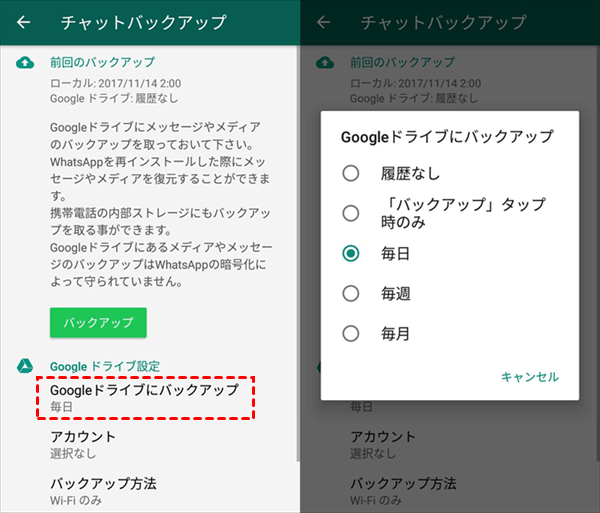Screen dimensions: 600x513
Task: Click the Google Drive icon next to Googleドライブ設定
Action: tap(24, 366)
